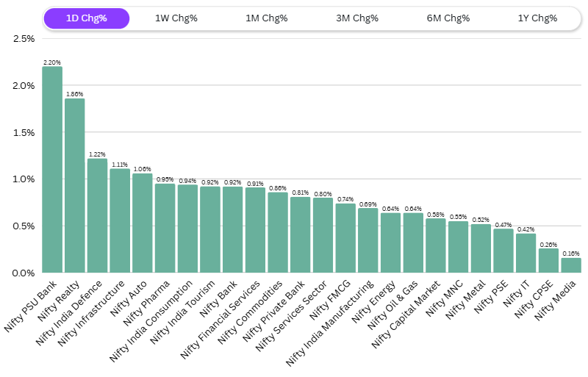The height and width of the screenshot is (377, 588).
Task: Click the Nifty Oil & Gas axis label
Action: pyautogui.click(x=392, y=305)
